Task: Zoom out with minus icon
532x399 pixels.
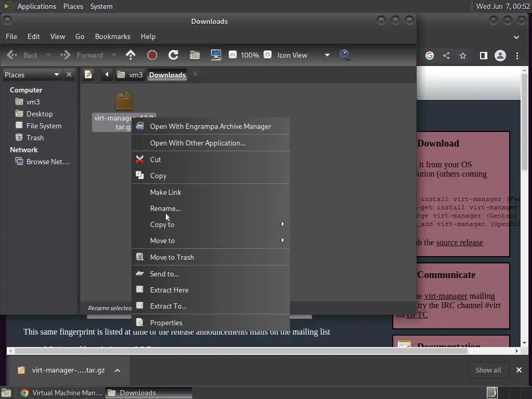Action: pos(232,55)
